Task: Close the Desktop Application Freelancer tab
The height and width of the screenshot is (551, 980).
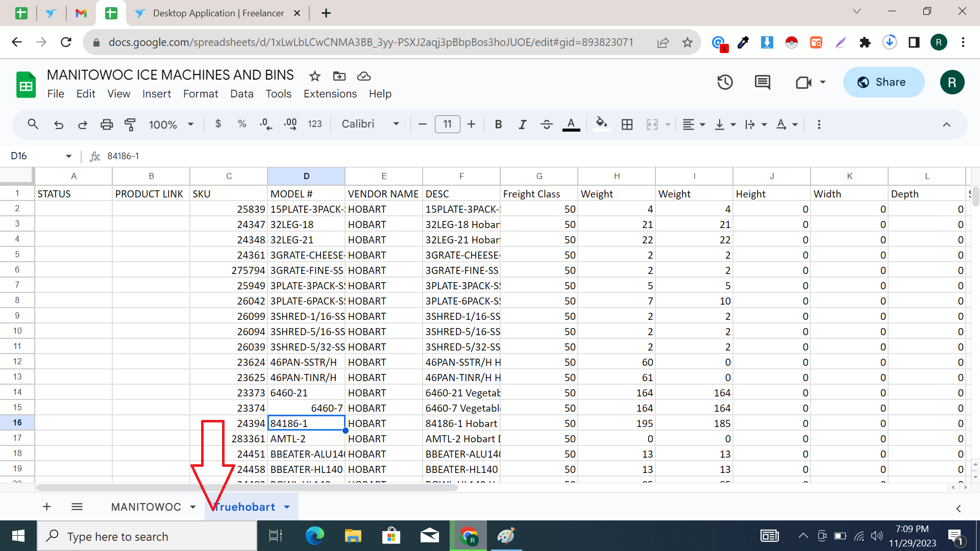Action: pyautogui.click(x=297, y=13)
